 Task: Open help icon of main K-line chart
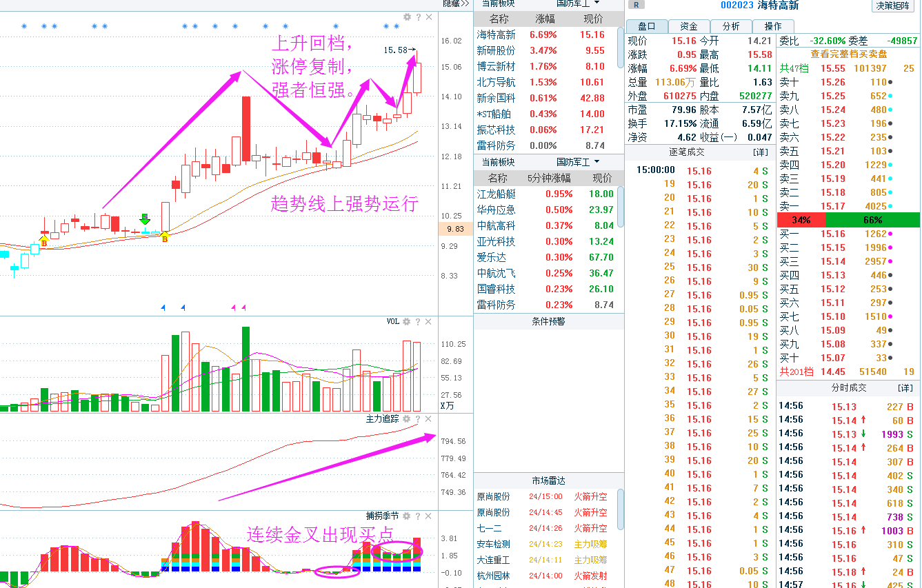pos(418,17)
